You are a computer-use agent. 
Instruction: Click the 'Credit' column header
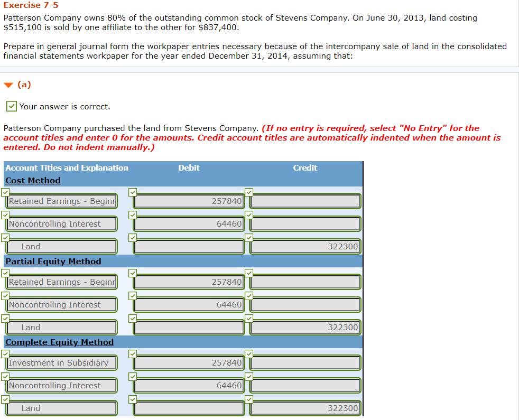pyautogui.click(x=305, y=168)
